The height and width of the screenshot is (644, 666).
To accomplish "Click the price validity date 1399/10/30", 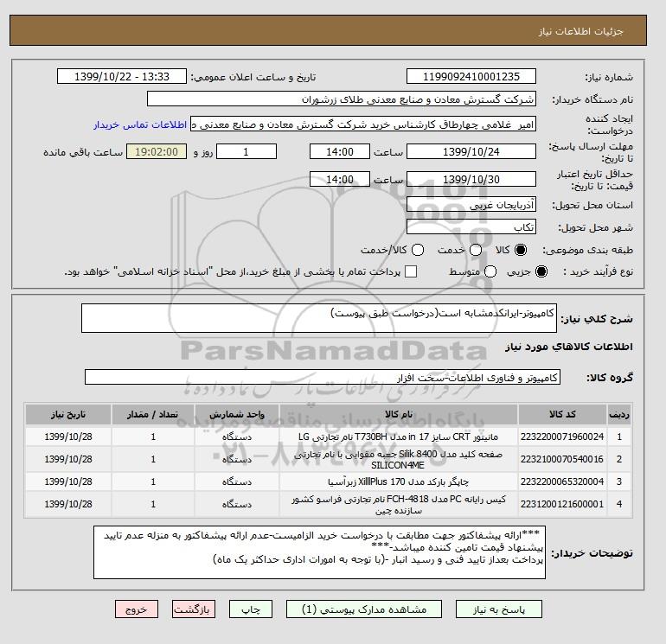I will [x=471, y=179].
